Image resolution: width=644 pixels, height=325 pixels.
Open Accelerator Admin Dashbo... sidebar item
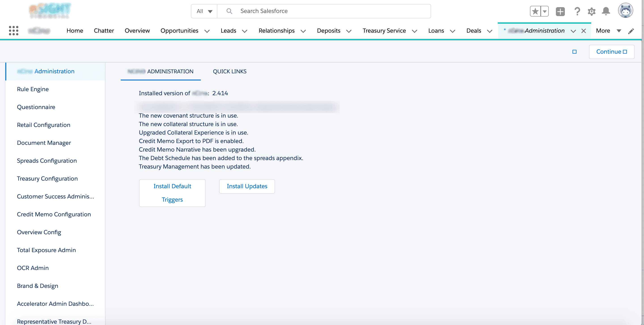click(x=55, y=304)
